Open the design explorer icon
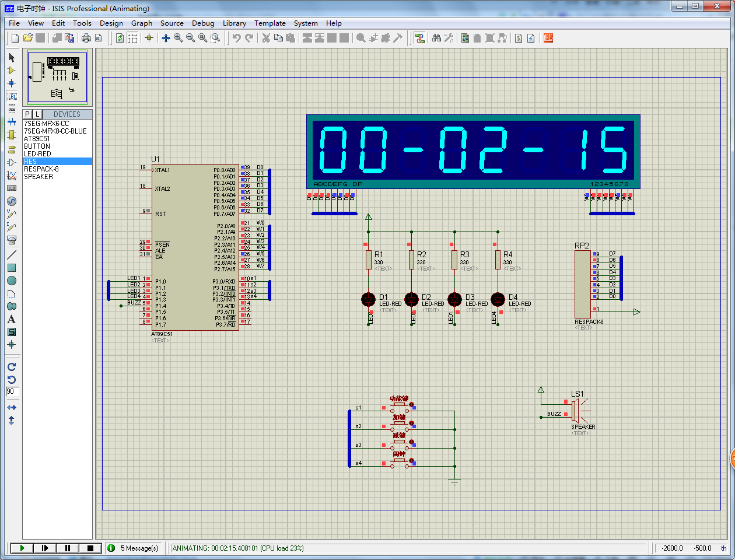Image resolution: width=735 pixels, height=560 pixels. (x=465, y=38)
